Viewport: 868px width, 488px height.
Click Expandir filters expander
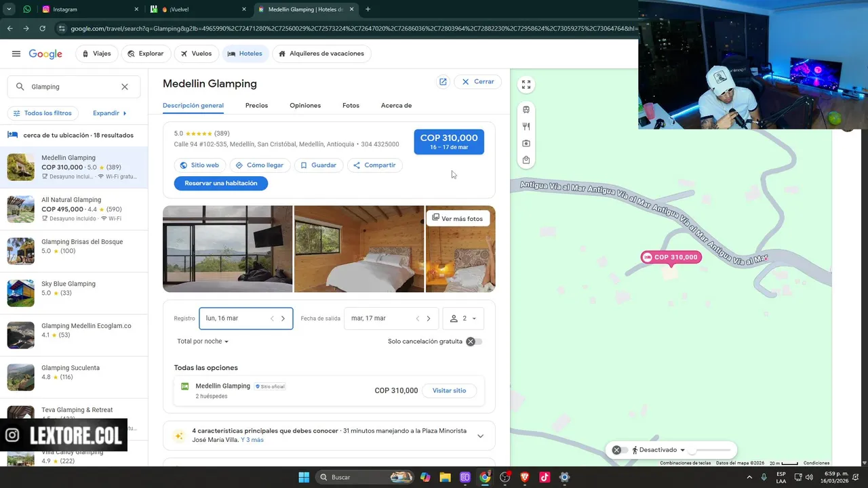coord(110,113)
